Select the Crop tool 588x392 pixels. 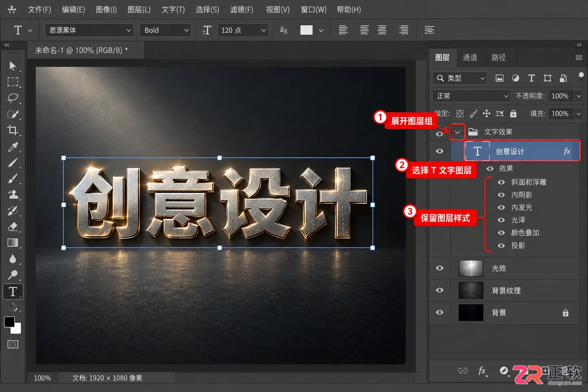click(13, 130)
